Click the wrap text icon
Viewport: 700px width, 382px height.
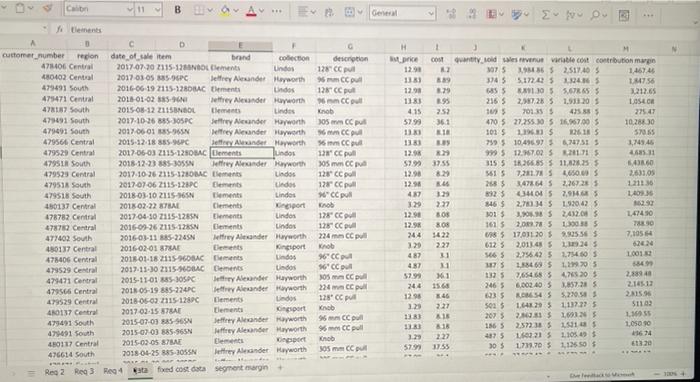tap(329, 13)
